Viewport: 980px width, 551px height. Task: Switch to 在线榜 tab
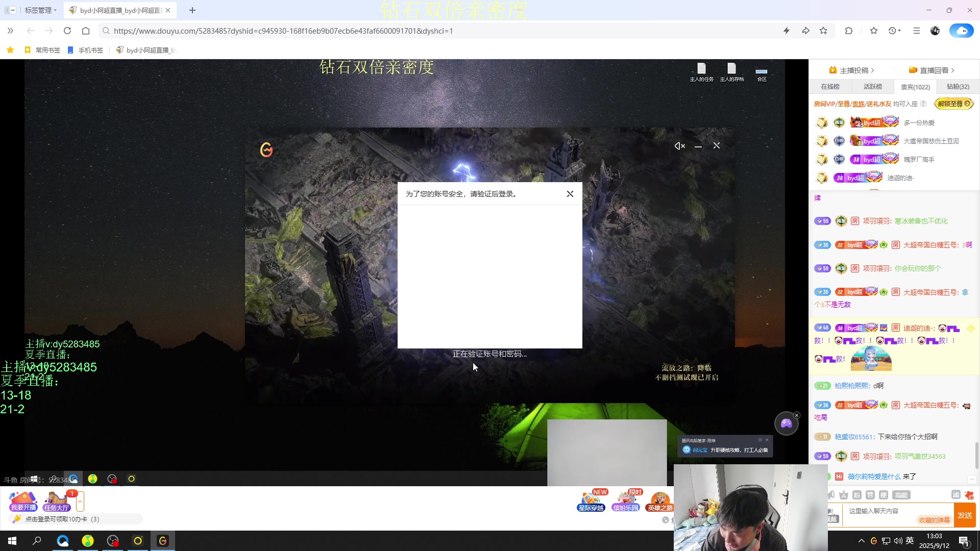830,87
